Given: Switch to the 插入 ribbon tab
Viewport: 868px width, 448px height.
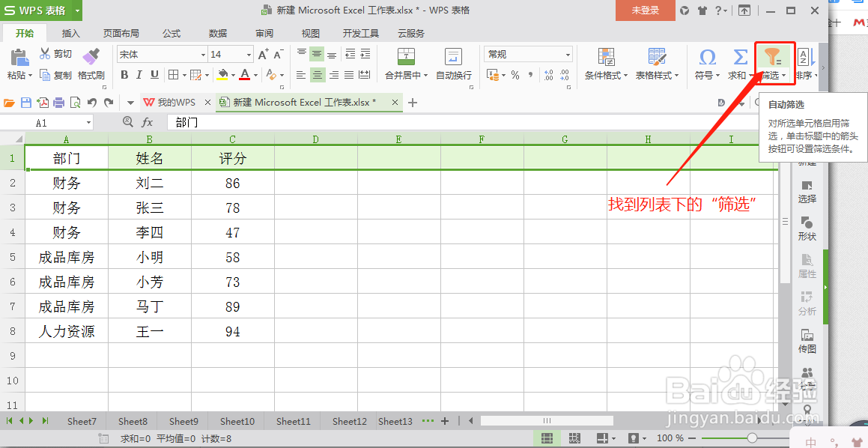Looking at the screenshot, I should [x=70, y=33].
